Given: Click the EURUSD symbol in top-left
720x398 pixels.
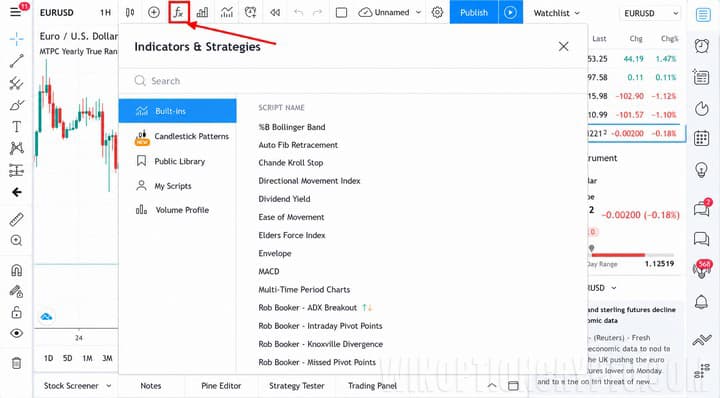Looking at the screenshot, I should [56, 12].
